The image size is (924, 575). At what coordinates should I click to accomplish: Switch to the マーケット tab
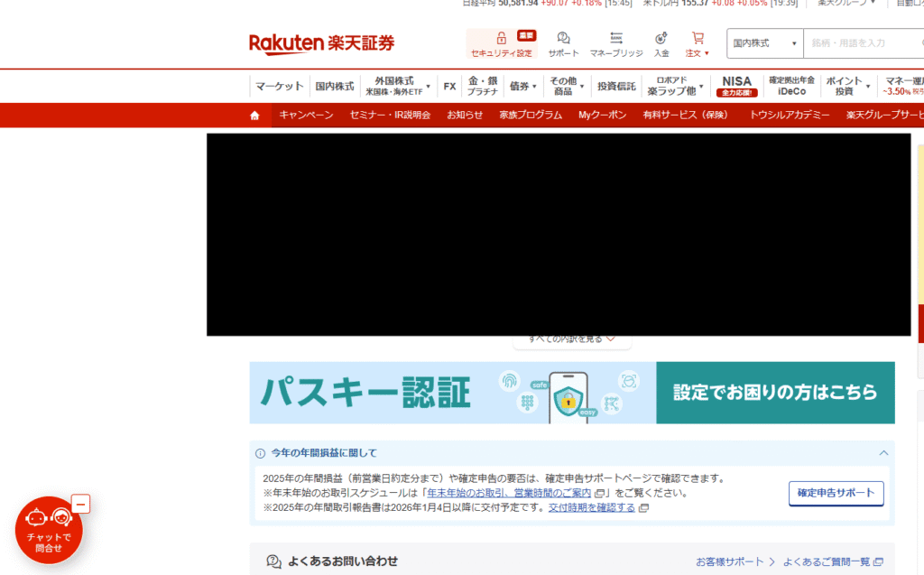[x=279, y=86]
